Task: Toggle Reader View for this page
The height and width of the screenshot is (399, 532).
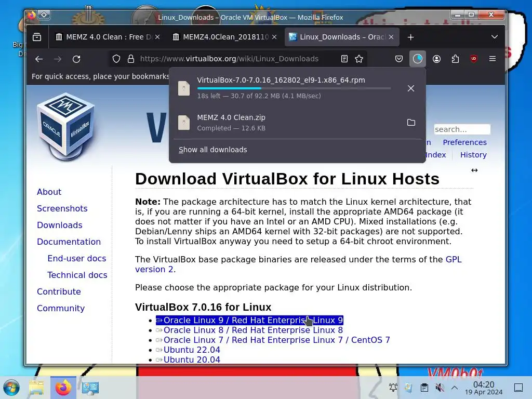Action: (344, 59)
